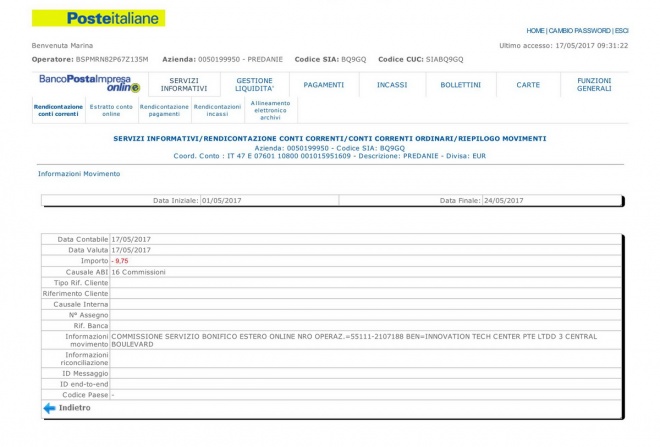Select the Incassi menu
Screen dimensions: 660x447
[392, 85]
